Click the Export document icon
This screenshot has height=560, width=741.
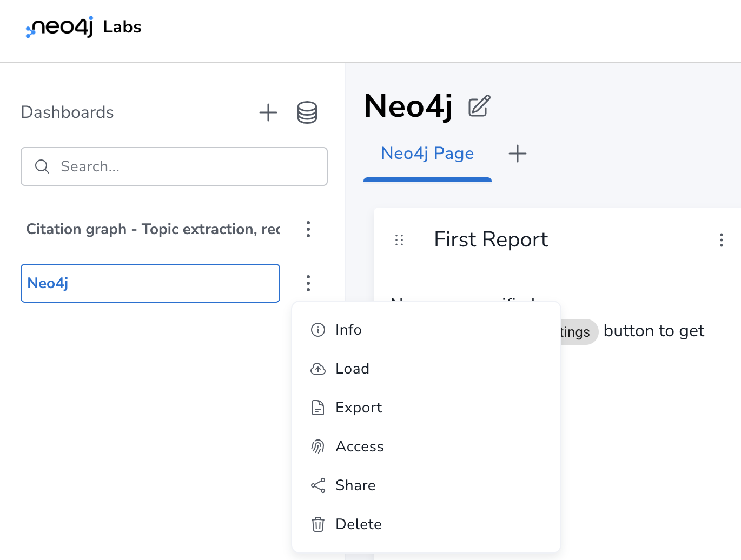[318, 408]
